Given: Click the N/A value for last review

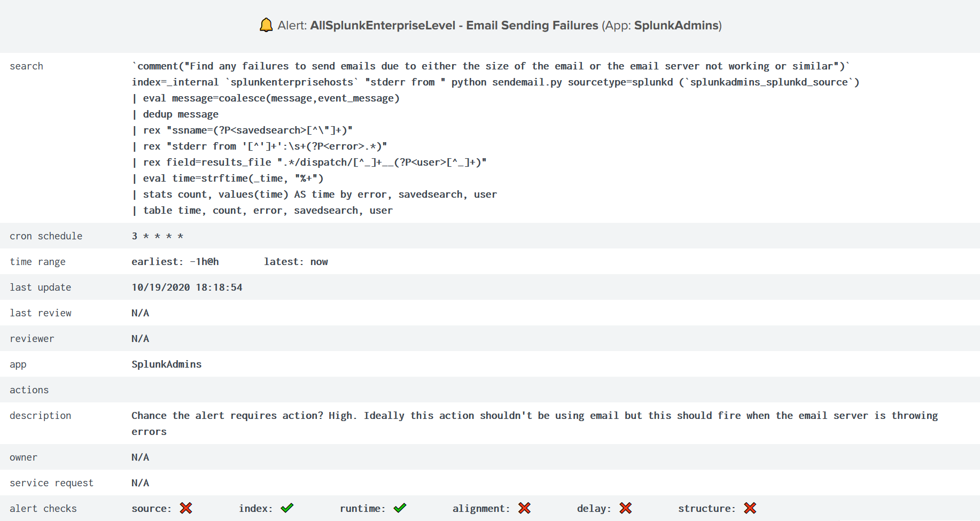Looking at the screenshot, I should pyautogui.click(x=141, y=313).
